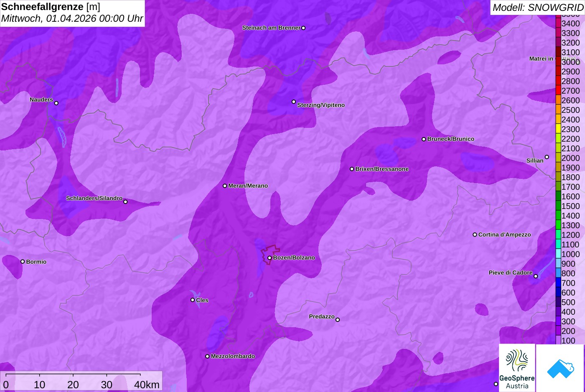Select the Bormio location marker dot
The height and width of the screenshot is (392, 585).
[x=23, y=262]
